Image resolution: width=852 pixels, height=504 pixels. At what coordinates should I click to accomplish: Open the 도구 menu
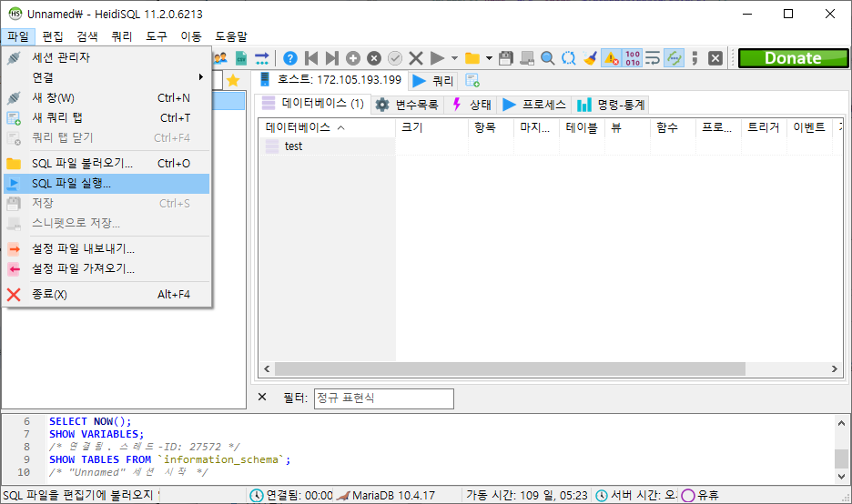(x=157, y=36)
